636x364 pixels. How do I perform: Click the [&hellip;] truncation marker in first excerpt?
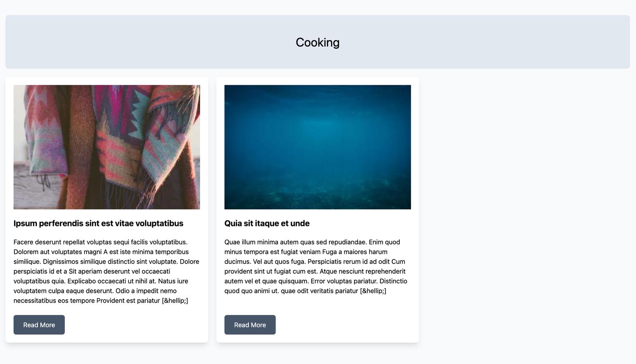click(x=176, y=300)
